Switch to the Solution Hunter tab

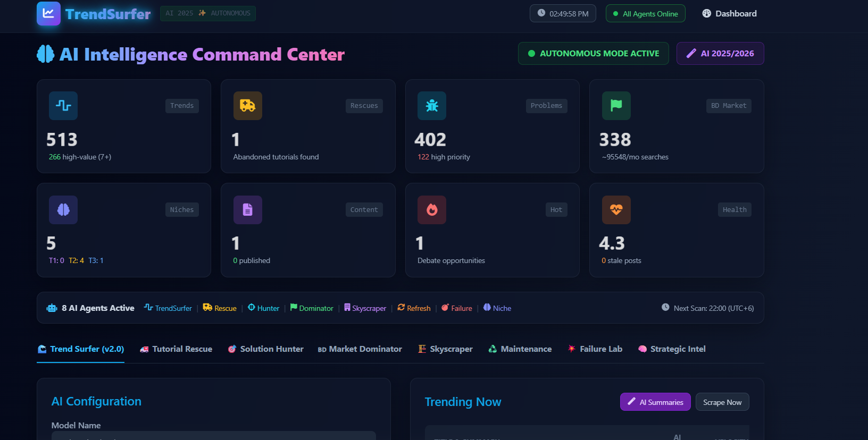coord(265,349)
